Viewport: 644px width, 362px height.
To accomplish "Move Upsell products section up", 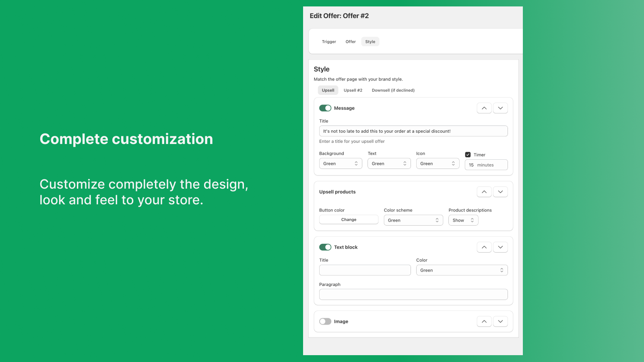I will [484, 192].
